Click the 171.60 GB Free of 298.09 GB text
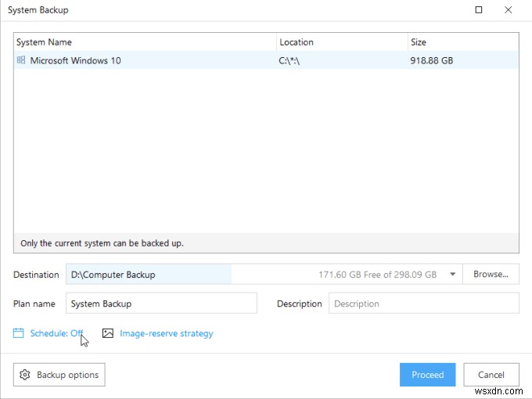Image resolution: width=532 pixels, height=399 pixels. tap(377, 274)
